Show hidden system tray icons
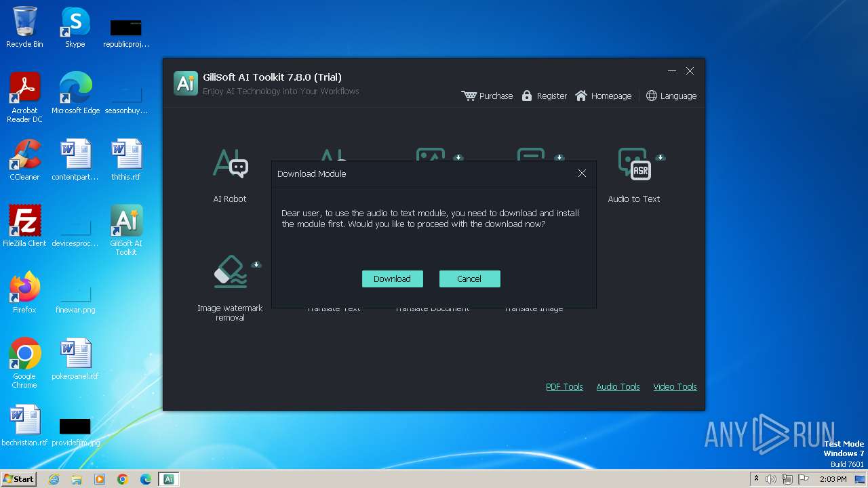 [756, 479]
